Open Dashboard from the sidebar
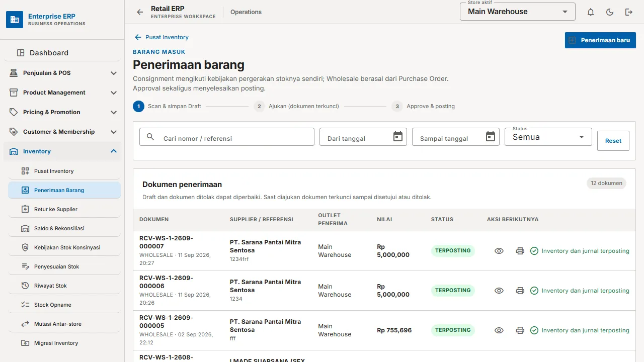This screenshot has height=362, width=644. 62,53
